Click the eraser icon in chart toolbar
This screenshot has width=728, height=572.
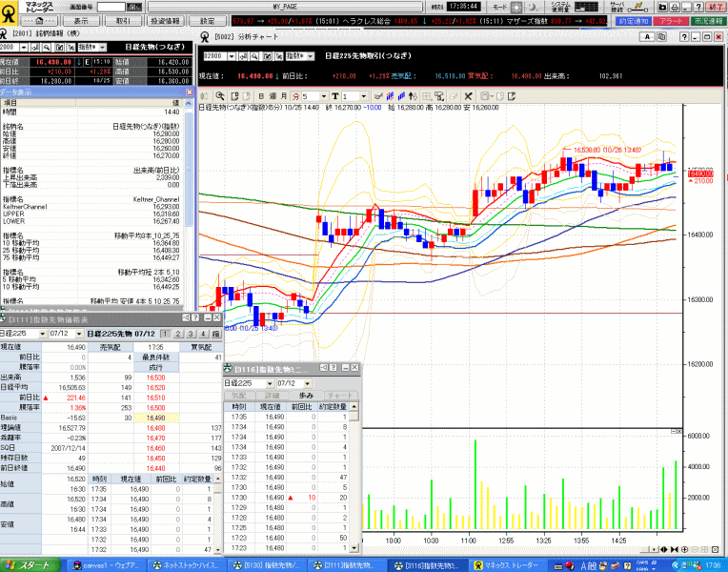454,96
